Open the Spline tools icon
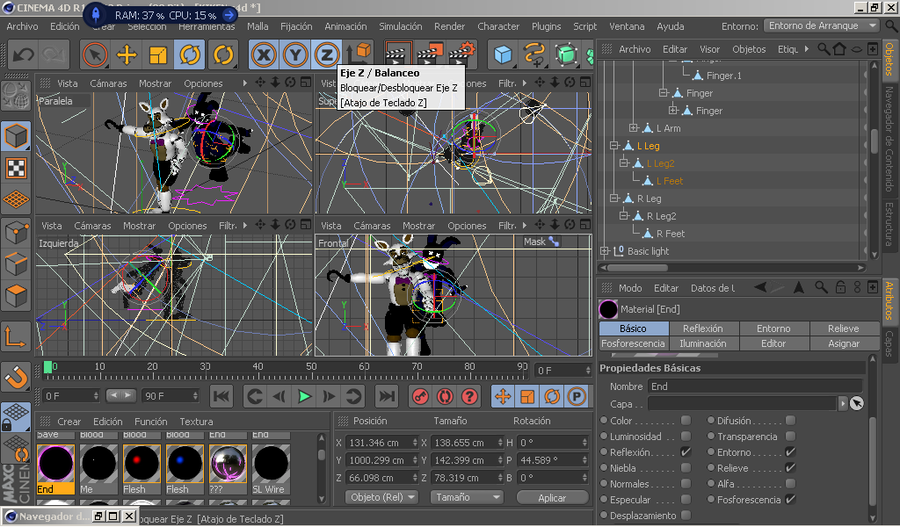Viewport: 900px width, 527px height. pos(534,55)
